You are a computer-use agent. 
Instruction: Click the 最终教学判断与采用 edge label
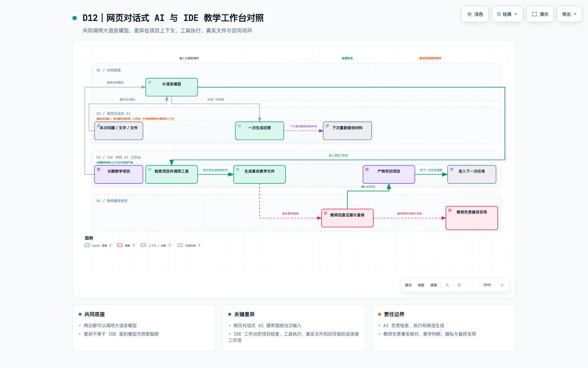tap(409, 214)
